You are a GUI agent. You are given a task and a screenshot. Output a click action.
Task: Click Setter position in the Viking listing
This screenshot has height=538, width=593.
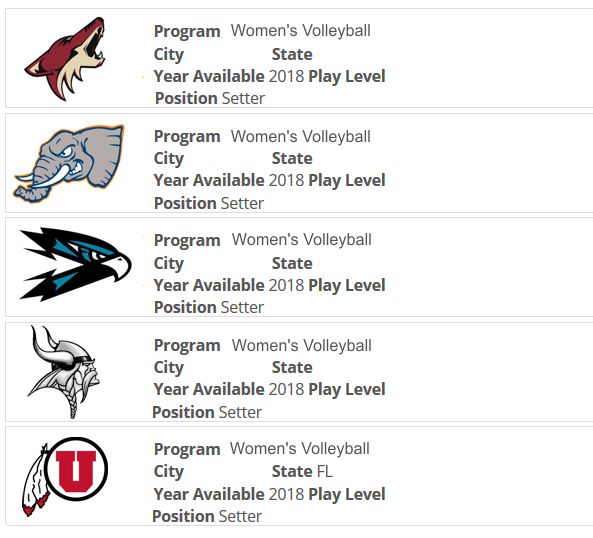click(x=240, y=412)
